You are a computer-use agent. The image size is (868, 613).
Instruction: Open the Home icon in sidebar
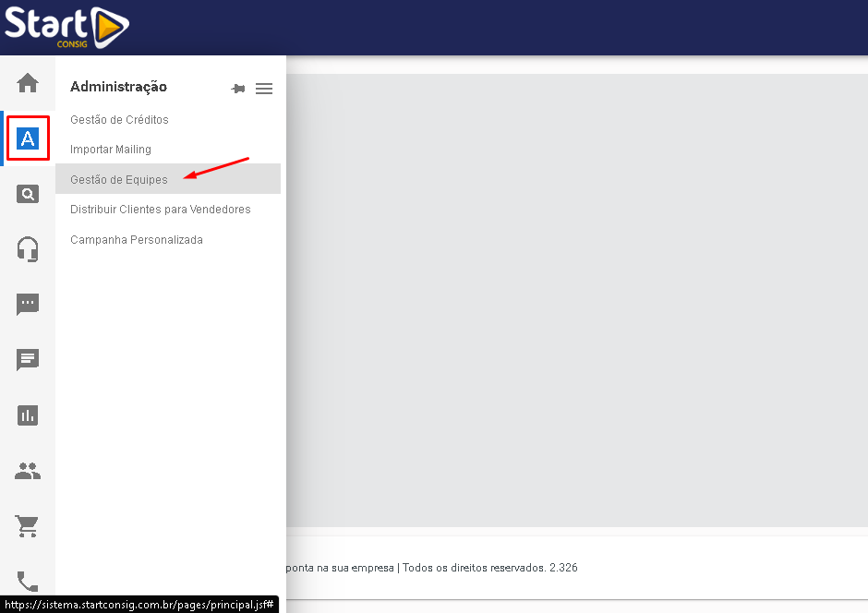coord(28,83)
